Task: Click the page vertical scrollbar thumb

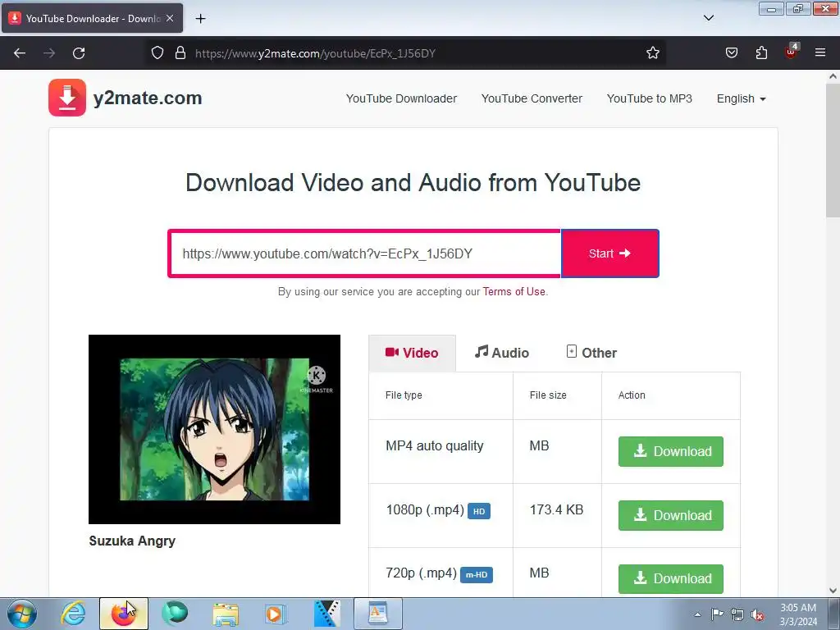Action: pos(833,150)
